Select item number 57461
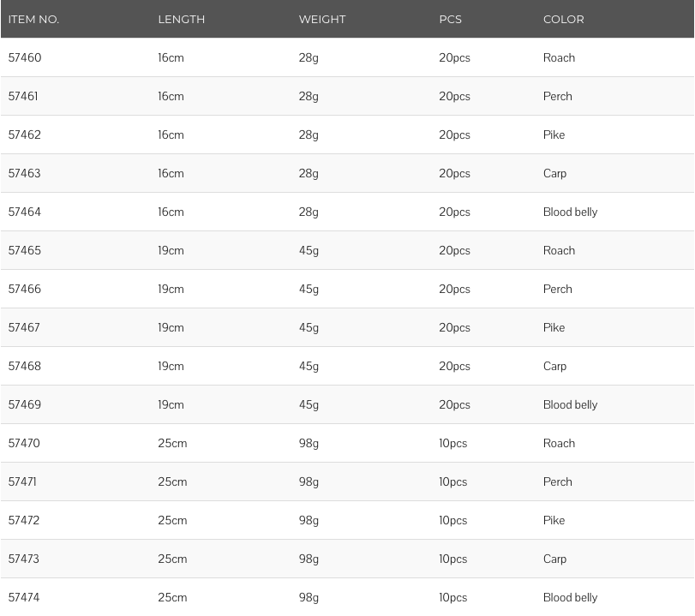 pos(23,96)
